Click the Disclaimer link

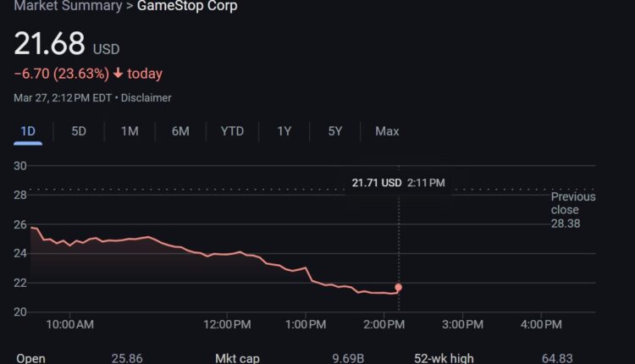point(146,97)
